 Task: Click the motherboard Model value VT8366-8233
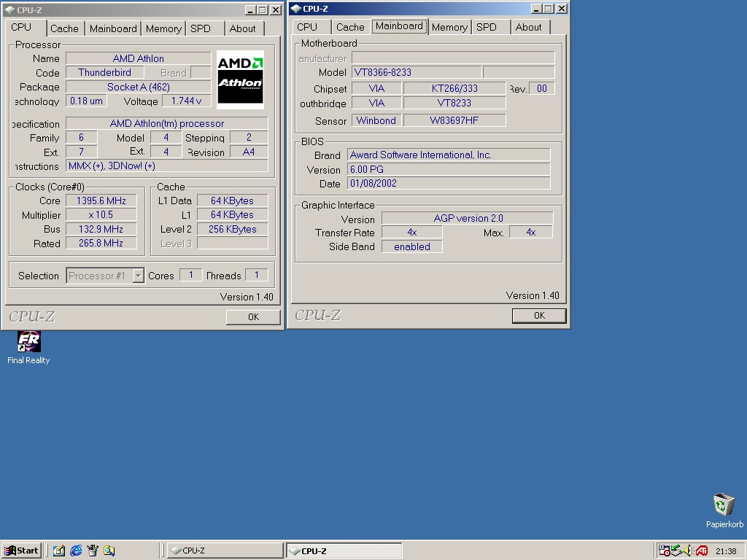pos(417,72)
